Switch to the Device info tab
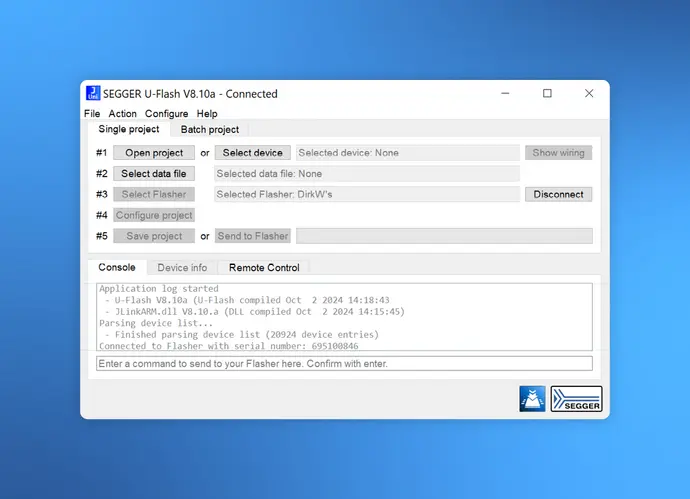 pos(182,268)
